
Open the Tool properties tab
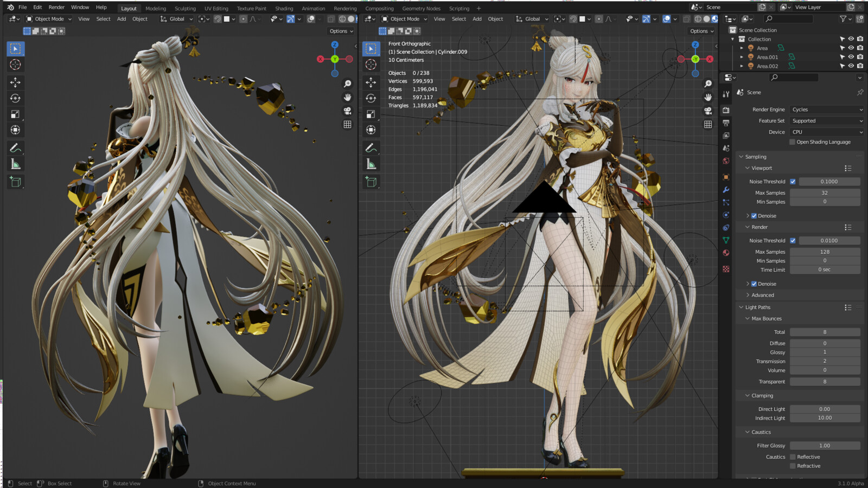[726, 94]
